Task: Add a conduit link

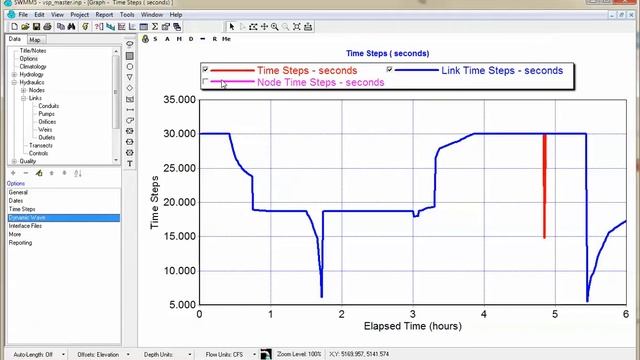Action: (130, 110)
